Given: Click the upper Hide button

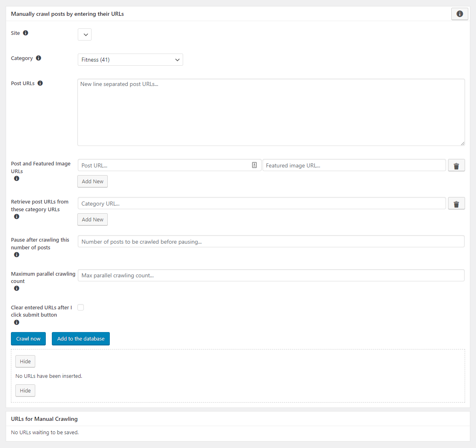Looking at the screenshot, I should (25, 361).
